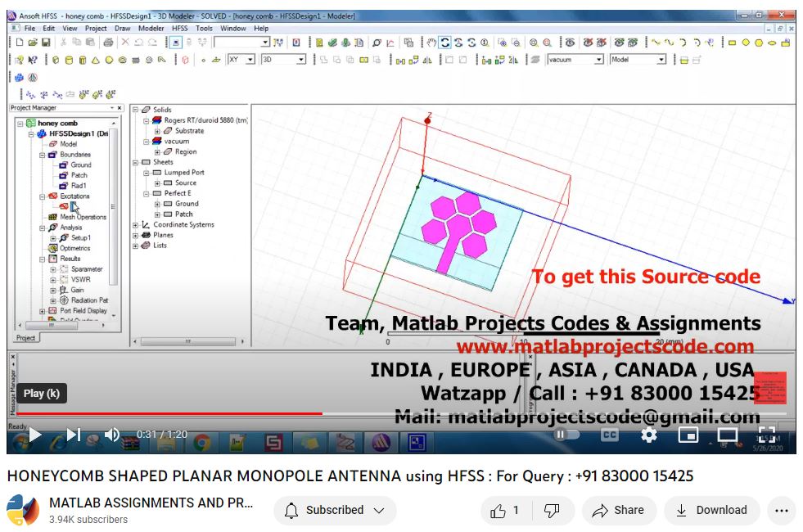Click the Download button
This screenshot has height=532, width=803.
coord(711,510)
